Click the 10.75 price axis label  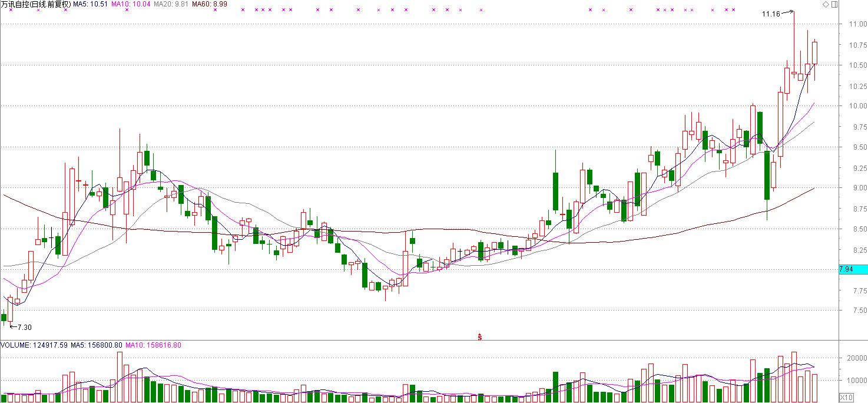point(857,45)
